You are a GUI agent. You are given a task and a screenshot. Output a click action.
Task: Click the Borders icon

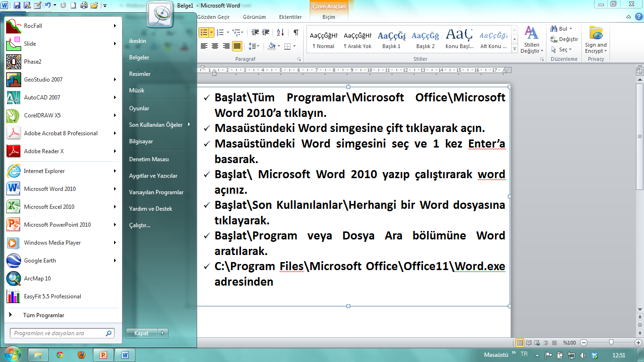click(x=287, y=46)
